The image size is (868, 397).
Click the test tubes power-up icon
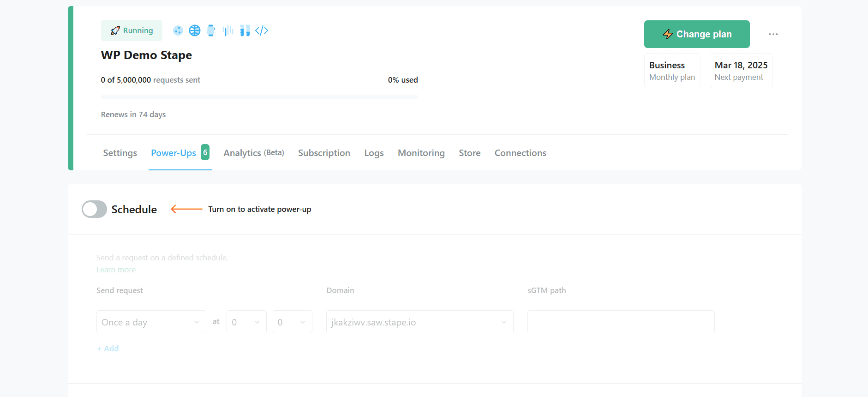tap(245, 30)
